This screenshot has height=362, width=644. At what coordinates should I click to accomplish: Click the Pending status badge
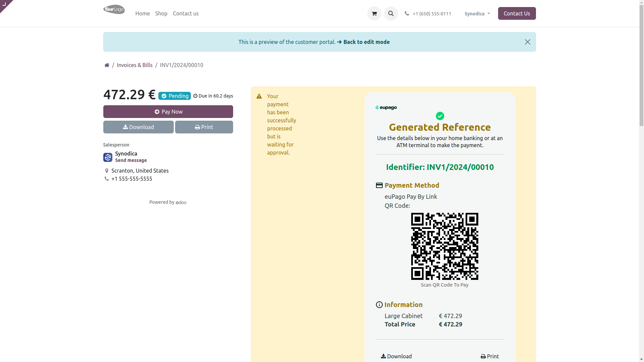(174, 96)
